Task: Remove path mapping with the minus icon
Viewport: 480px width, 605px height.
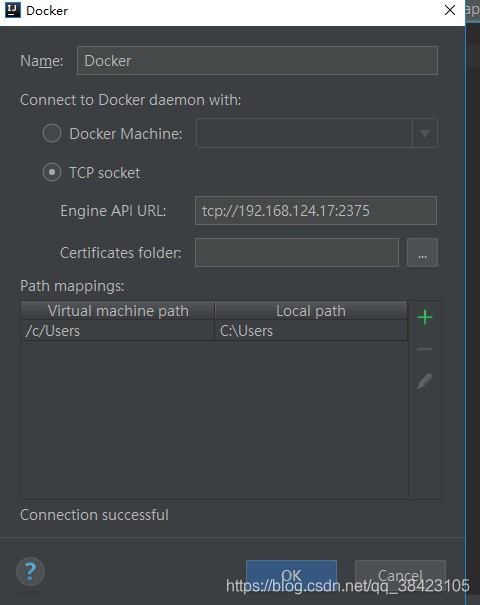Action: coord(425,349)
